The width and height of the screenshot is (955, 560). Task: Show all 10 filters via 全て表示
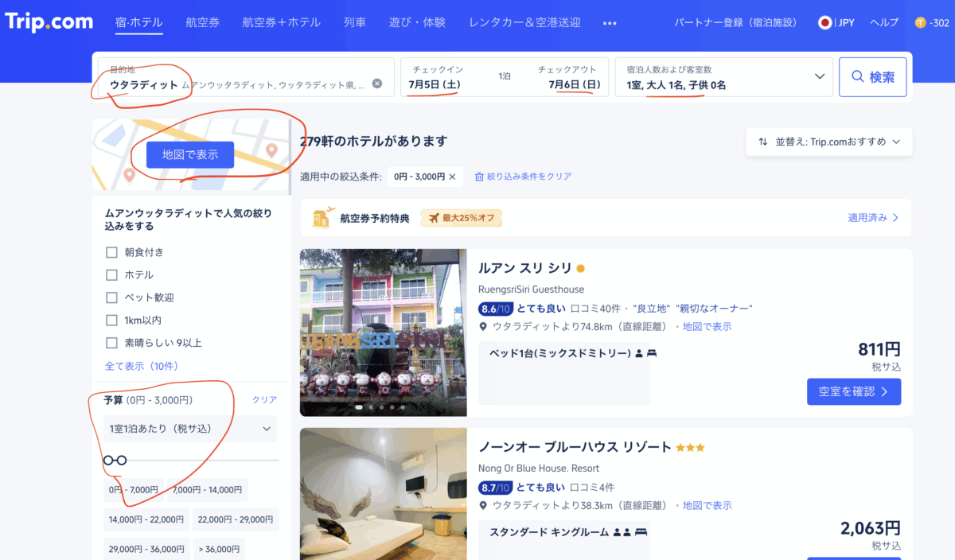coord(142,366)
